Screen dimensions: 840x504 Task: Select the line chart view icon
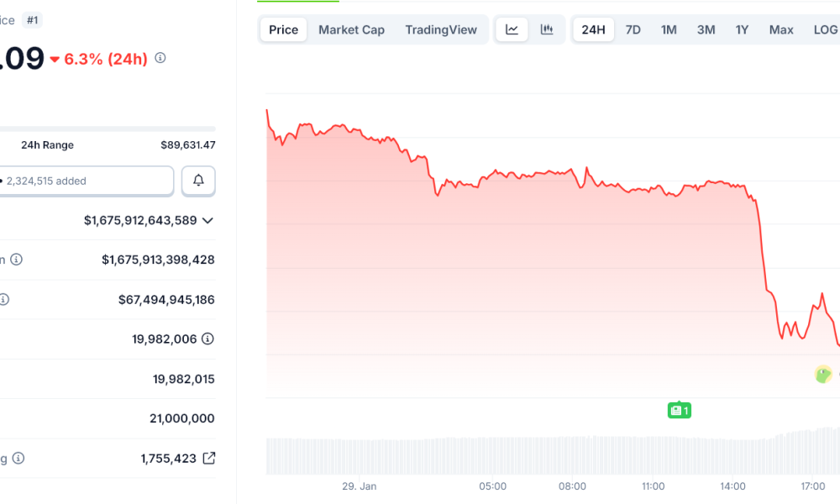pos(512,29)
